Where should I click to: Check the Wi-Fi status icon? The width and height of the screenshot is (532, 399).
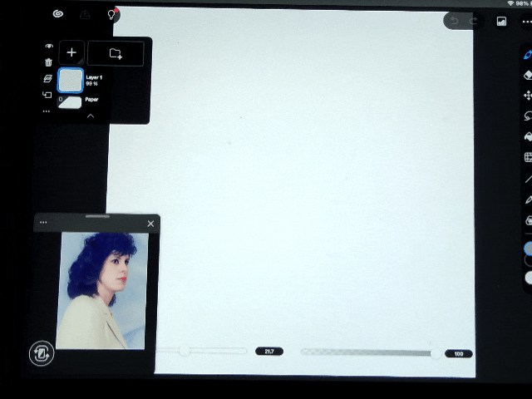coord(510,3)
